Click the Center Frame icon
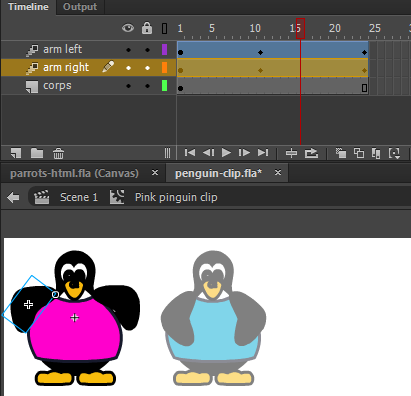The image size is (411, 396). tap(291, 153)
